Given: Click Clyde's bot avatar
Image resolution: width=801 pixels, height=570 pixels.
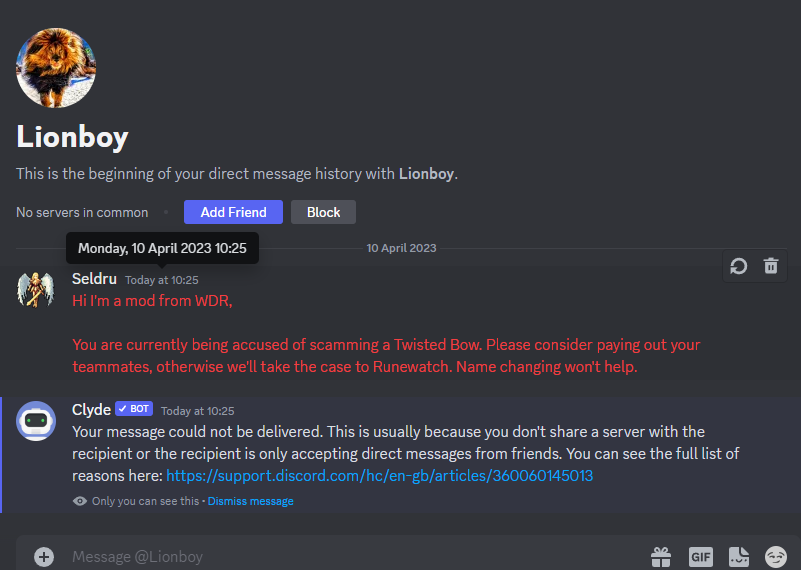Looking at the screenshot, I should tap(36, 421).
